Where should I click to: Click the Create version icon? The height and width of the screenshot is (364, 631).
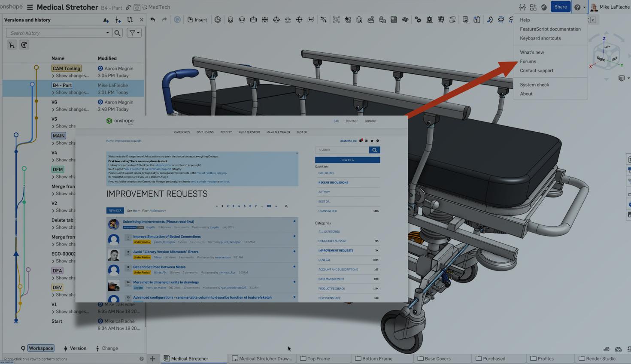(x=106, y=20)
